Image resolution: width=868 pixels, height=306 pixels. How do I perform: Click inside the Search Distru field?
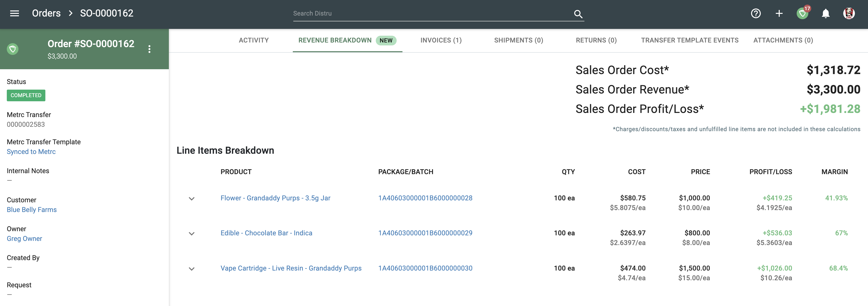pos(404,14)
